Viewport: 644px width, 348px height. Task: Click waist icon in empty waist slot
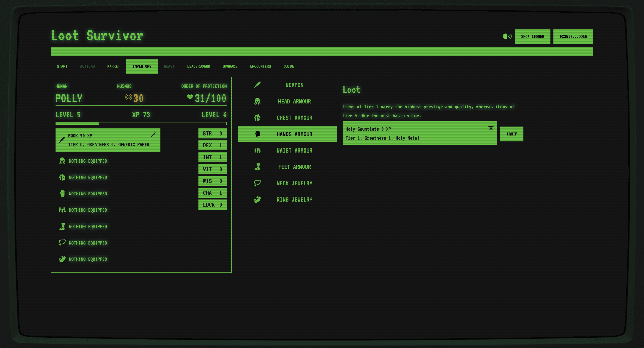[62, 210]
